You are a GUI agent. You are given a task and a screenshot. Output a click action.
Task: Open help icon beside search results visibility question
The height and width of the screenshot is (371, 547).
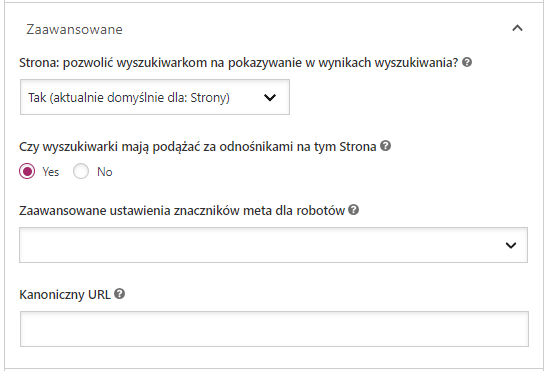click(467, 62)
